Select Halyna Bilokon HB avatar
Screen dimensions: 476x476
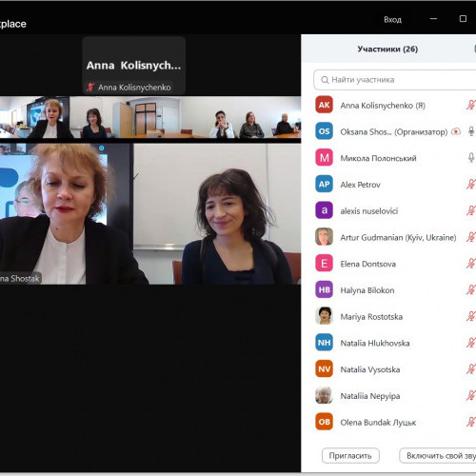(324, 289)
